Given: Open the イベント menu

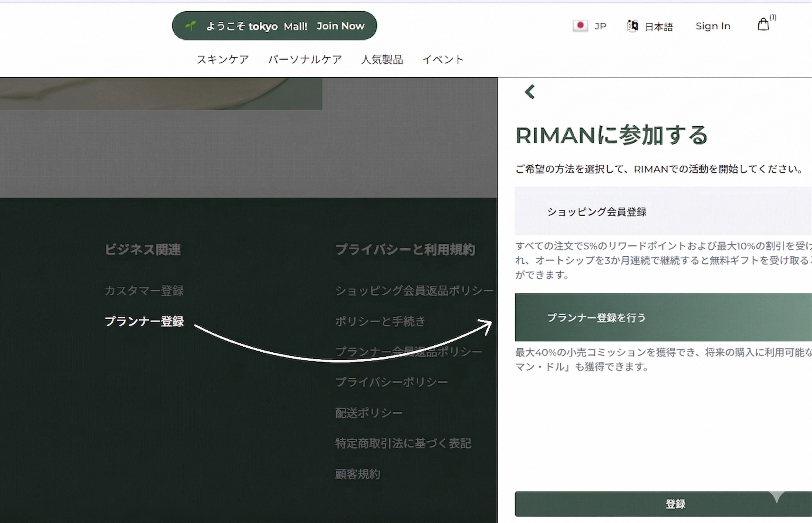Looking at the screenshot, I should coord(443,59).
